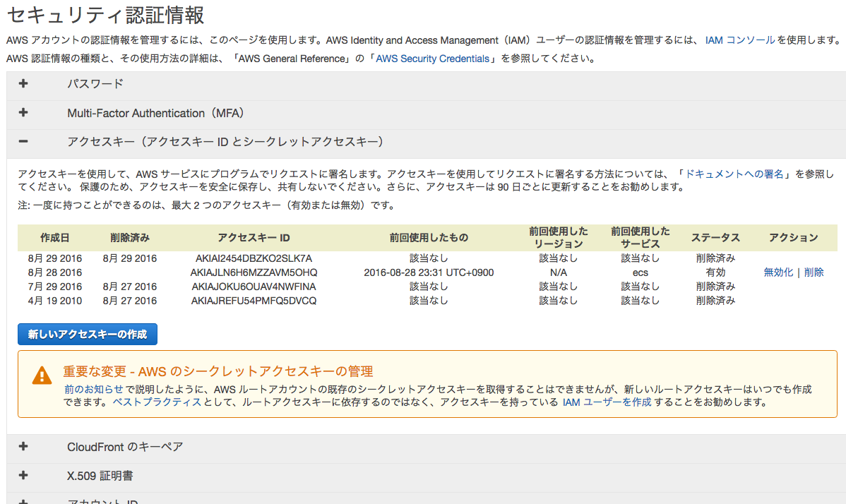Collapse the アクセスキー section header

click(x=225, y=142)
